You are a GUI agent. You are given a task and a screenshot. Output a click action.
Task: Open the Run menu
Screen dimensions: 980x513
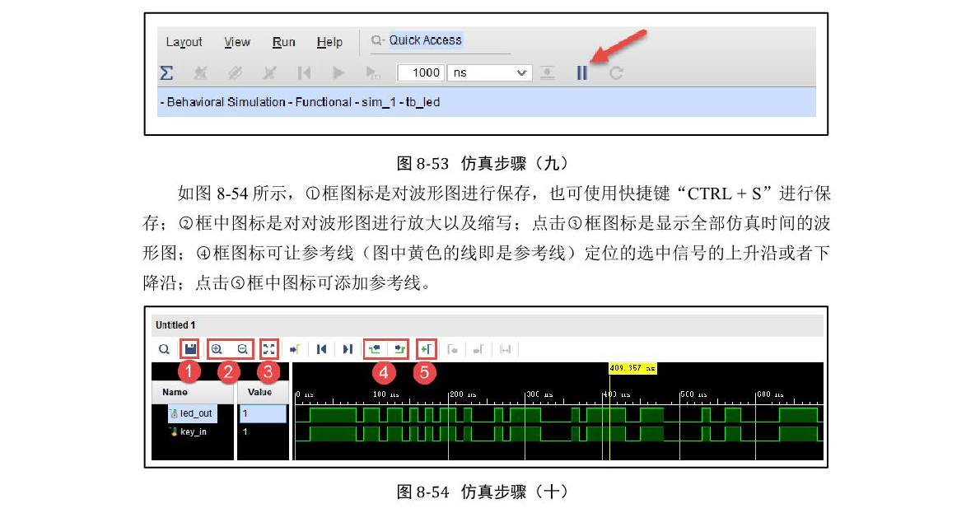coord(284,42)
